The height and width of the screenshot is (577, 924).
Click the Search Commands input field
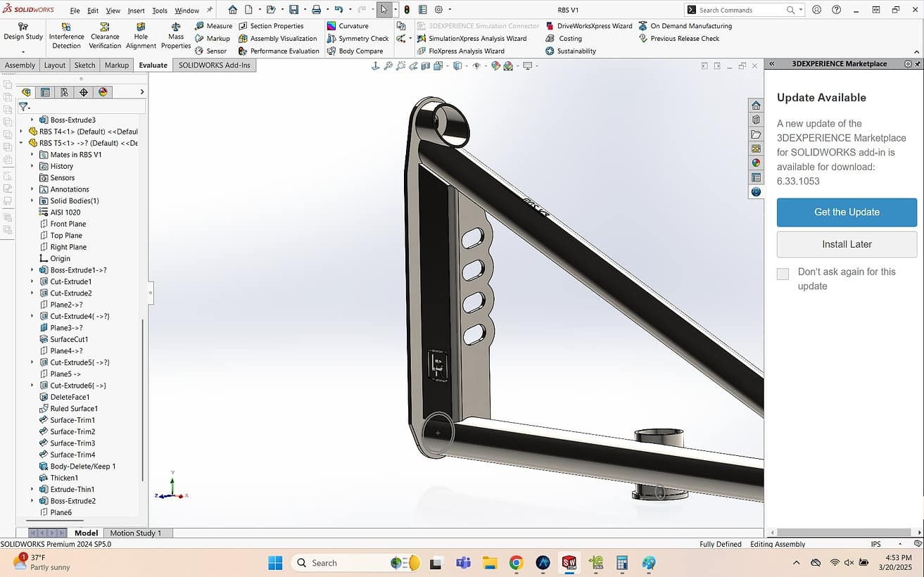click(x=740, y=10)
